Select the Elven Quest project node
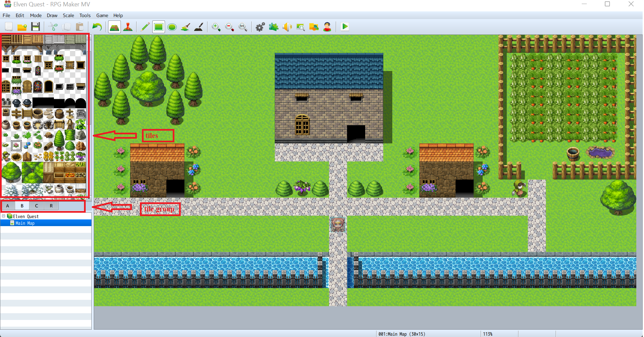 (x=26, y=216)
